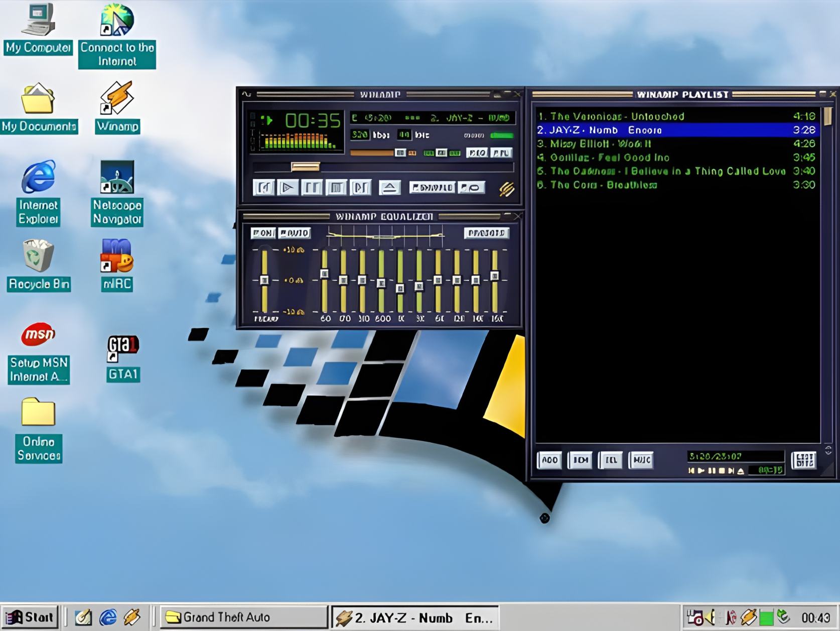
Task: Select the Recycle Bin icon
Action: (39, 265)
